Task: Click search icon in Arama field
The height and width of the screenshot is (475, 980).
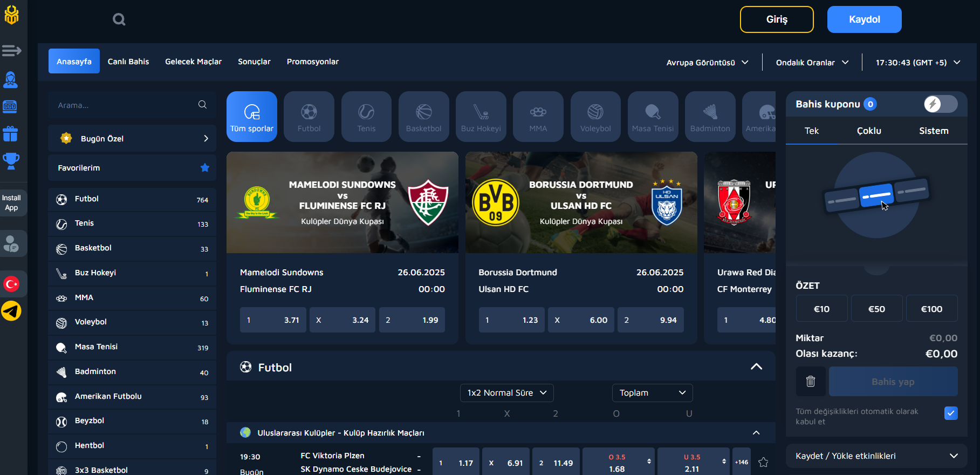Action: [202, 105]
